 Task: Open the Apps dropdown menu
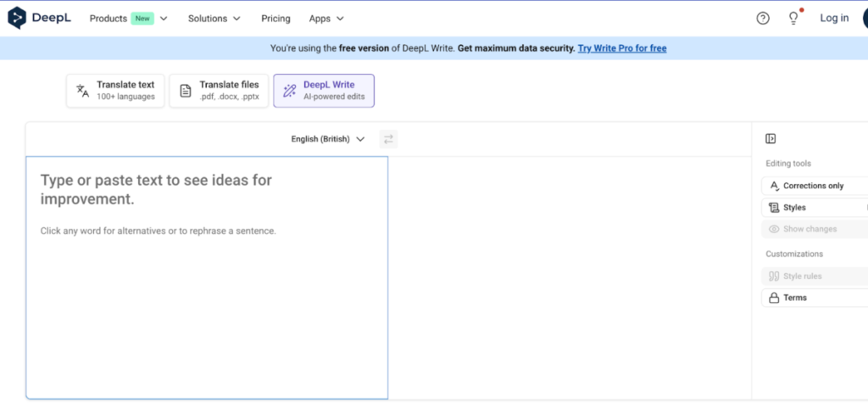[x=326, y=18]
